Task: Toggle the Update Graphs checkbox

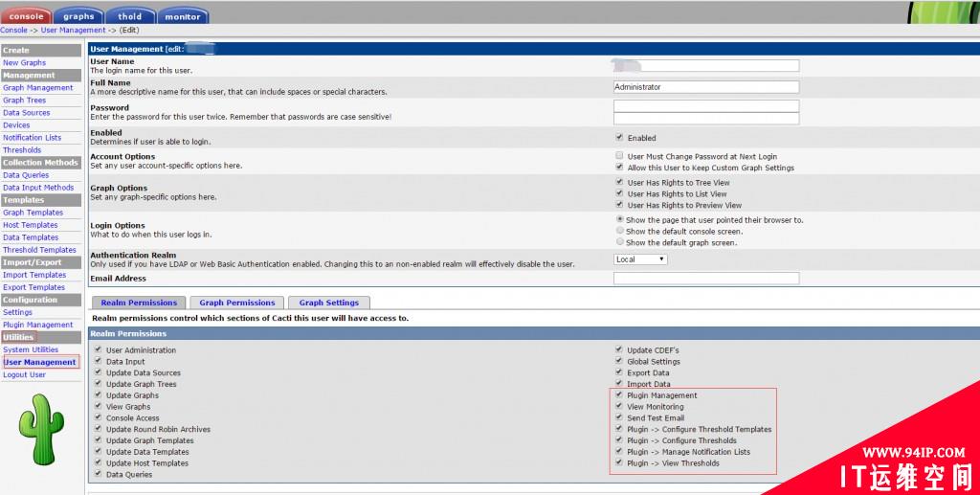Action: (99, 394)
